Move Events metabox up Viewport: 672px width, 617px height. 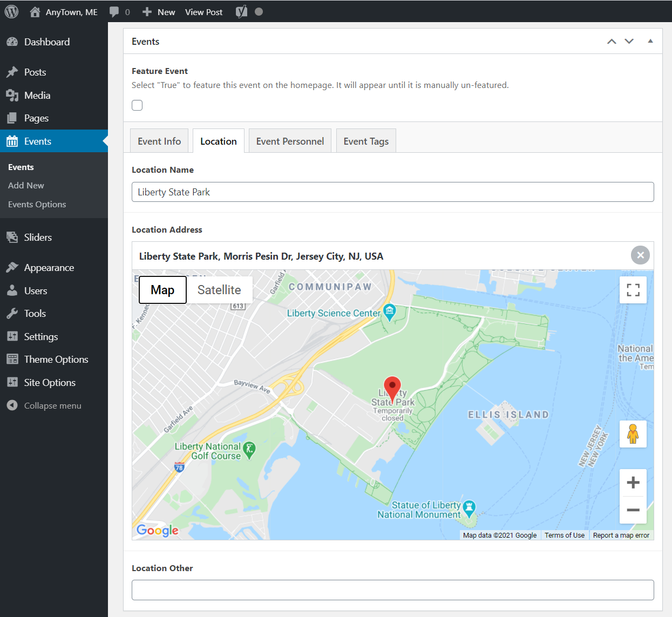pyautogui.click(x=612, y=41)
